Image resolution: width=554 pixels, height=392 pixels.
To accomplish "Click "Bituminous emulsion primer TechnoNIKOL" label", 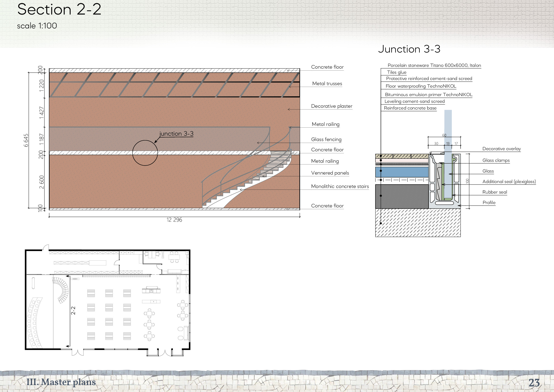I will (x=428, y=95).
